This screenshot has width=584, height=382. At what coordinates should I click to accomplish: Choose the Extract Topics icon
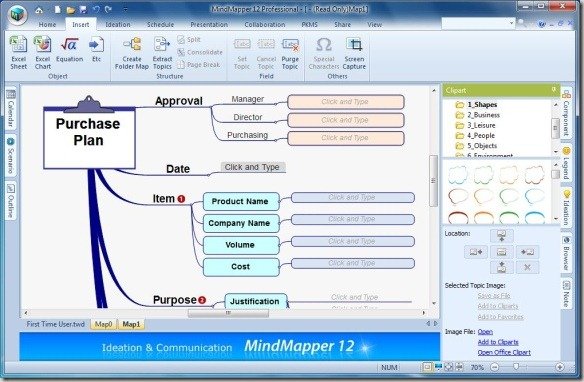[162, 53]
